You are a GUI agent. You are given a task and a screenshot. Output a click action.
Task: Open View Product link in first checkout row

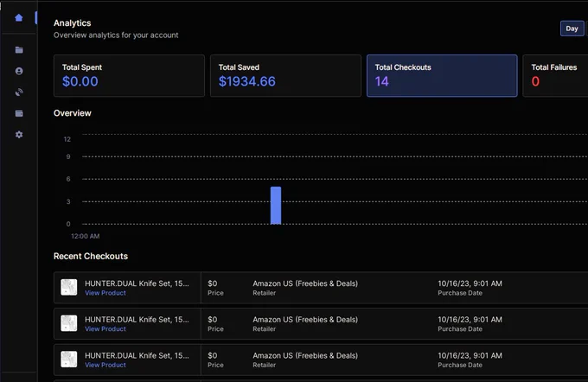[105, 293]
